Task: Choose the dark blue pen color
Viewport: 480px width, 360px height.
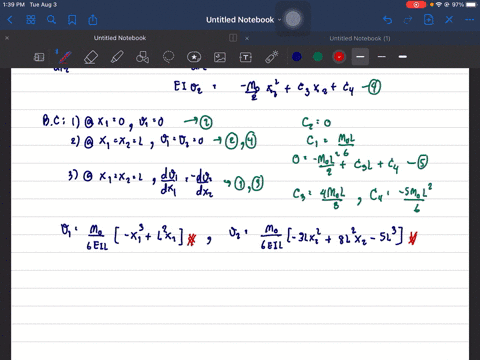Action: (297, 57)
